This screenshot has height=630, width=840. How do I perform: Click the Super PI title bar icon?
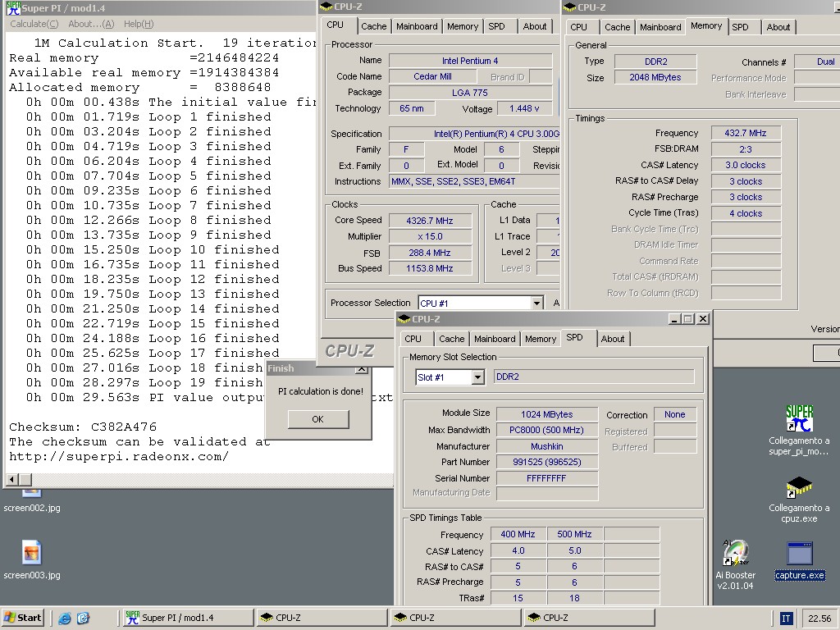click(x=13, y=8)
